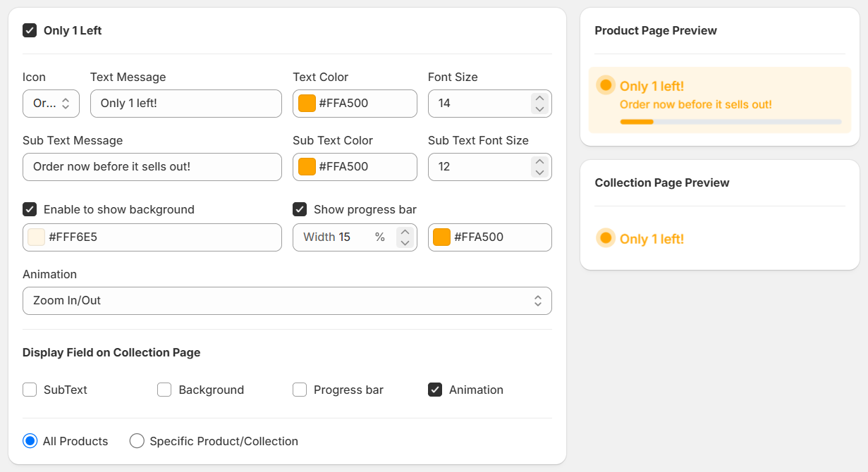Open the progress bar color swatch

coord(442,237)
